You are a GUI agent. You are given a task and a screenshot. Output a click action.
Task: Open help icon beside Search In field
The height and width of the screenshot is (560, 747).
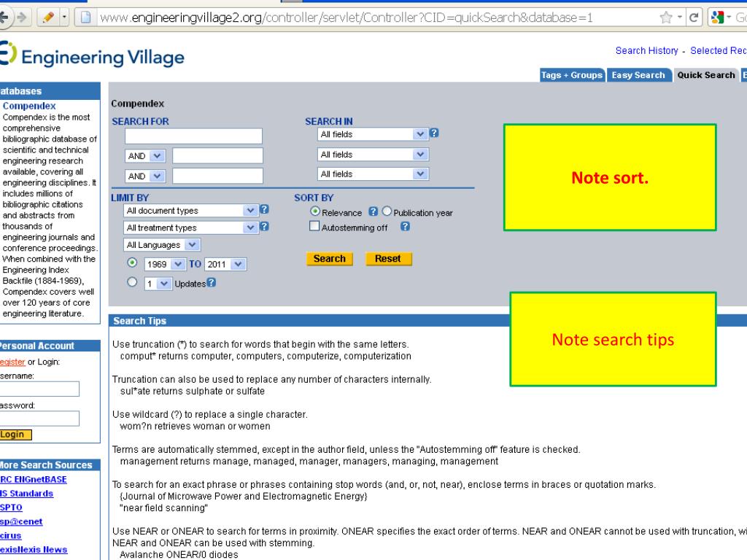click(434, 133)
